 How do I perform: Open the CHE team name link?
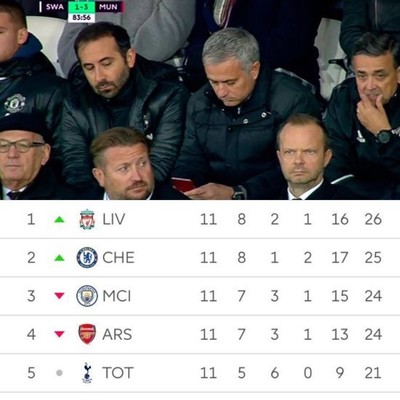[x=118, y=258]
